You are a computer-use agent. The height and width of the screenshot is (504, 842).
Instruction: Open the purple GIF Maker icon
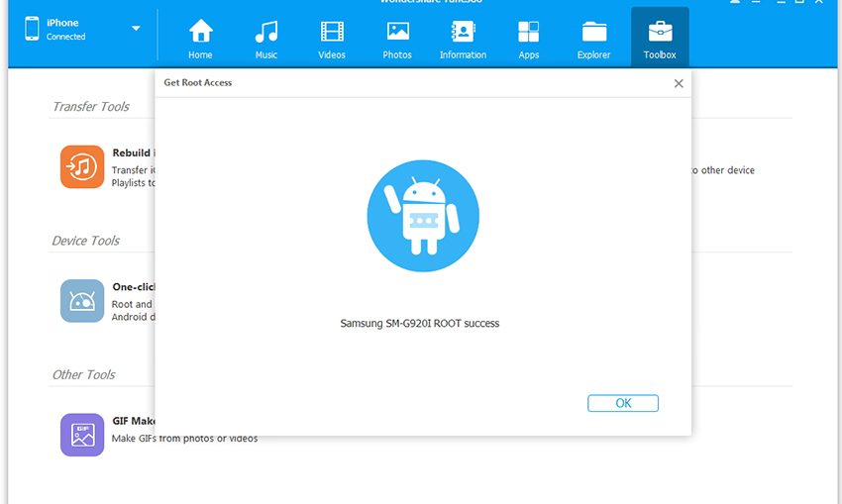[82, 435]
